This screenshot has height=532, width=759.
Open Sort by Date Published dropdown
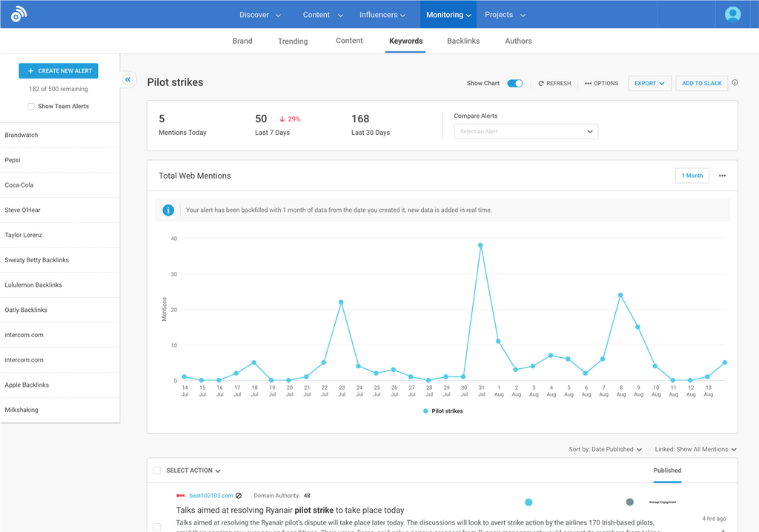tap(606, 449)
